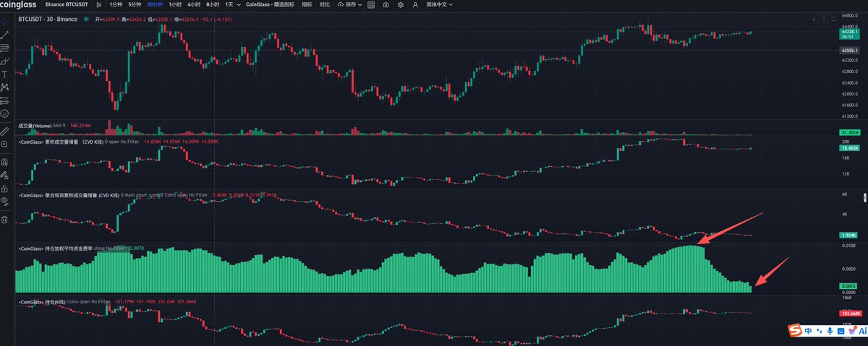This screenshot has width=868, height=346.
Task: Expand the 1天 timeframe dropdown arrow
Action: [x=237, y=4]
